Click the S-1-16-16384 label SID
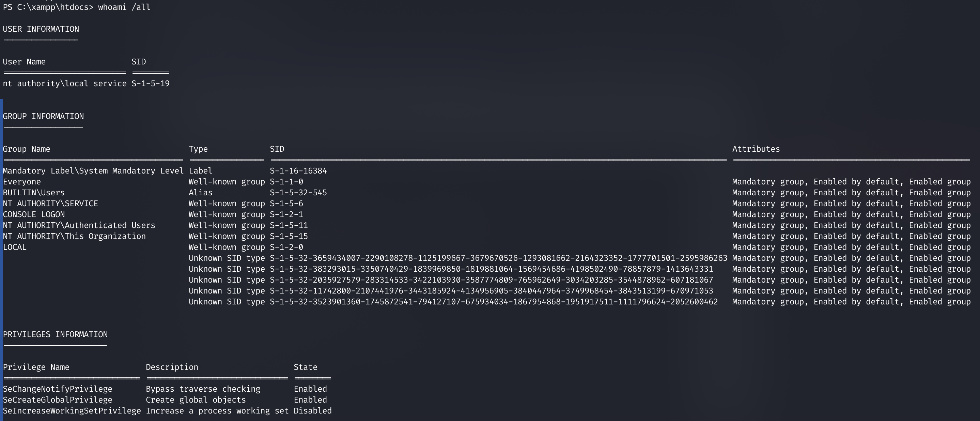 [298, 170]
